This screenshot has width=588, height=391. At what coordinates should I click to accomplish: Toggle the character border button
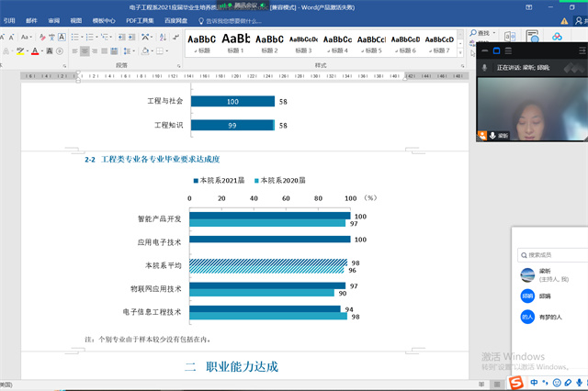pyautogui.click(x=61, y=36)
